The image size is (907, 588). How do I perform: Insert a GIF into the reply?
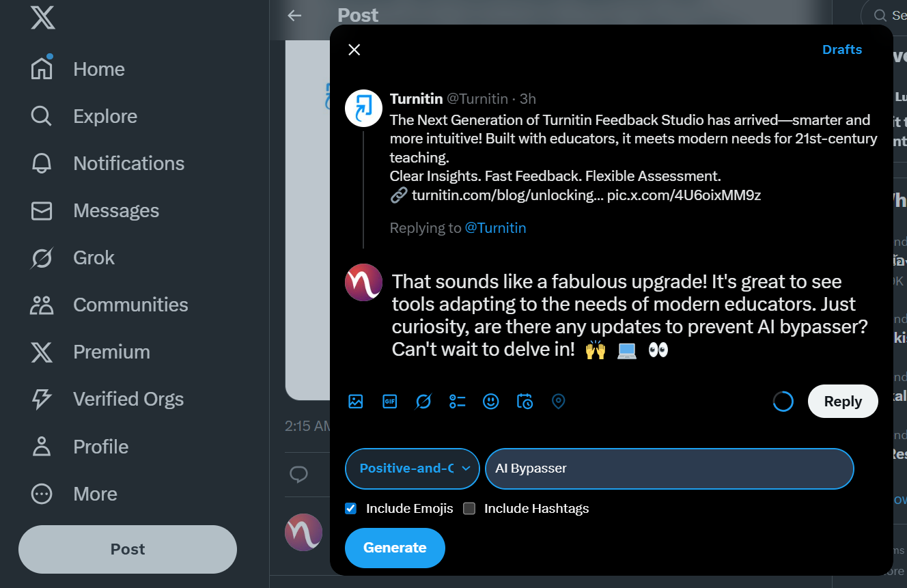389,402
